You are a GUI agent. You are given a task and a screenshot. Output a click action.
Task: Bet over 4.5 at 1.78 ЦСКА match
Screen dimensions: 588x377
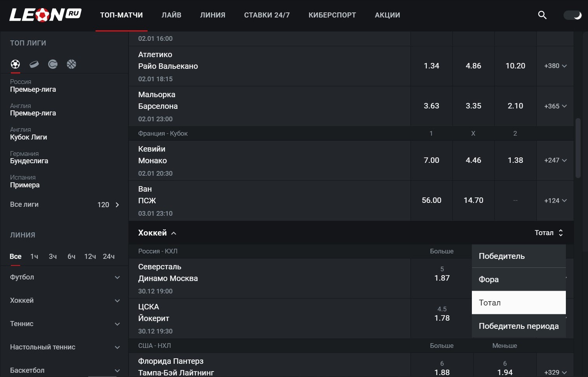(442, 318)
